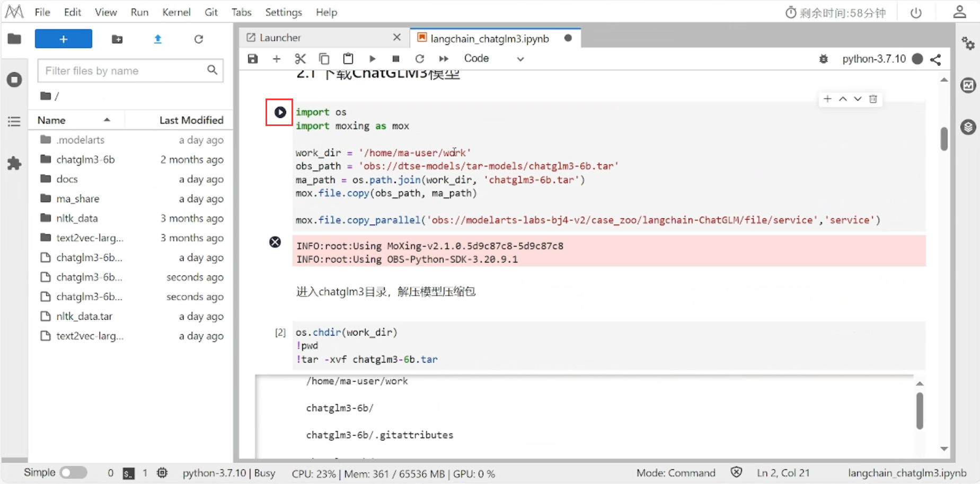
Task: Delete the cell with the trash icon
Action: click(x=873, y=99)
